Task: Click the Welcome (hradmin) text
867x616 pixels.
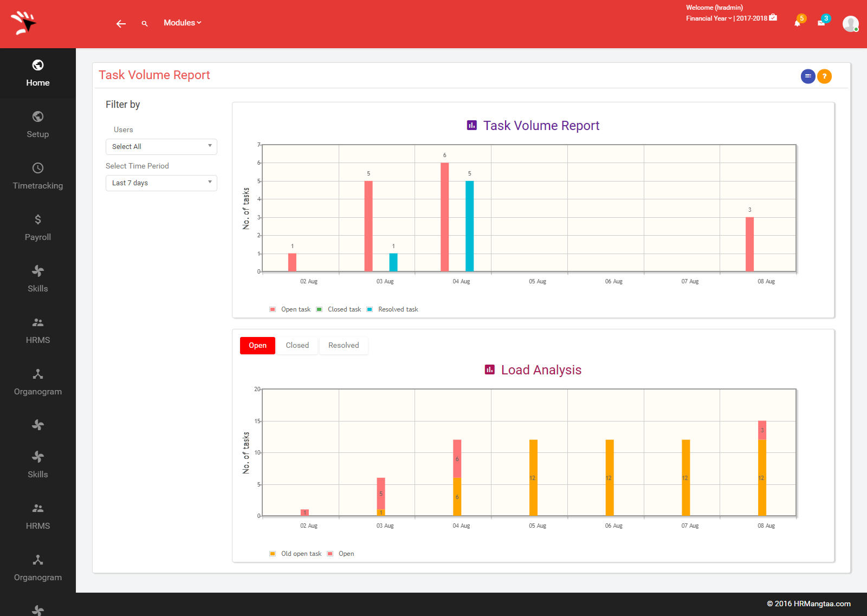Action: pos(714,8)
